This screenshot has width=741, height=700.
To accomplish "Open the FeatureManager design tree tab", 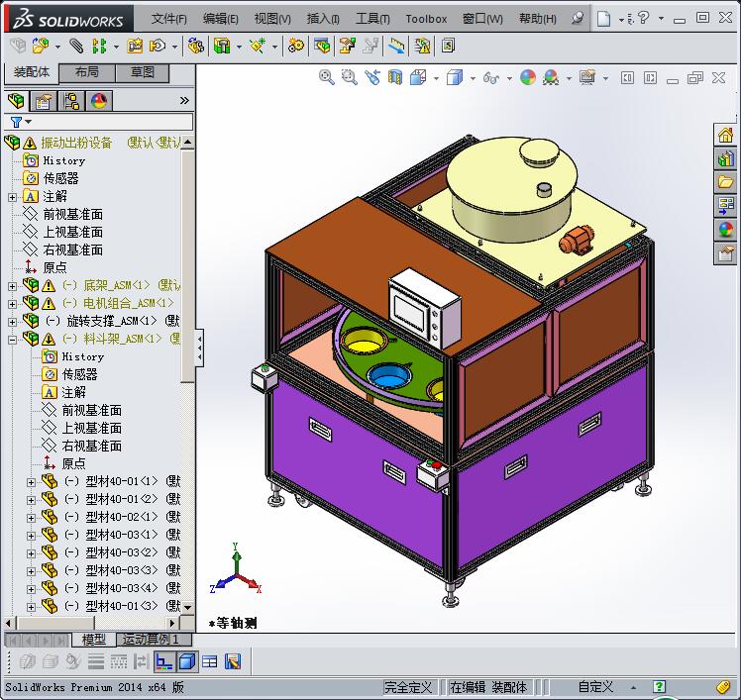I will pos(17,101).
